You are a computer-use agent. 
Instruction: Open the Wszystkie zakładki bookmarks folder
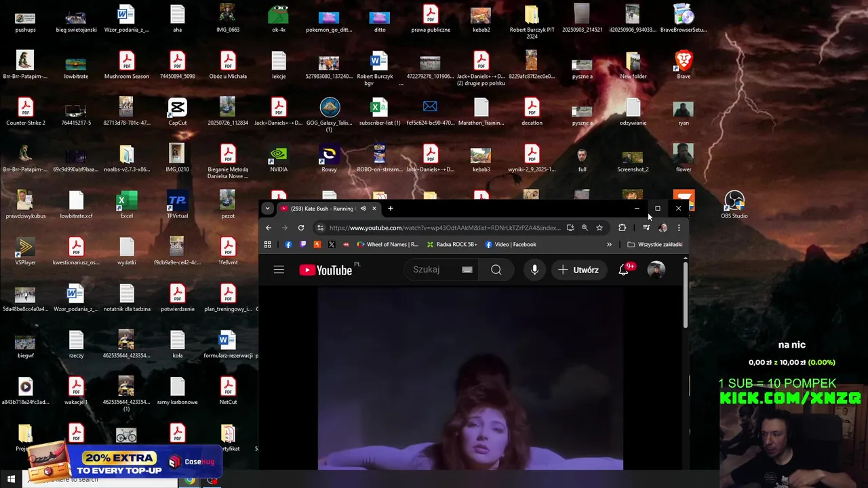click(x=655, y=245)
